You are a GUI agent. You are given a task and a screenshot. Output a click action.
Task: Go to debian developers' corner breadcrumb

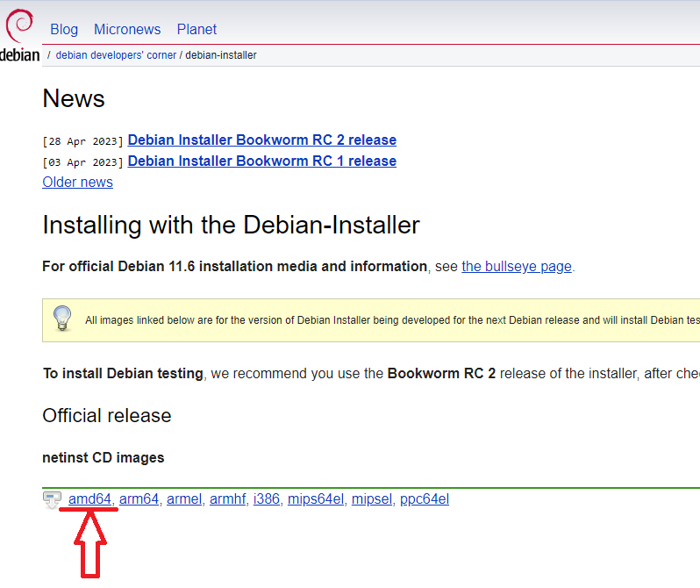click(x=116, y=55)
